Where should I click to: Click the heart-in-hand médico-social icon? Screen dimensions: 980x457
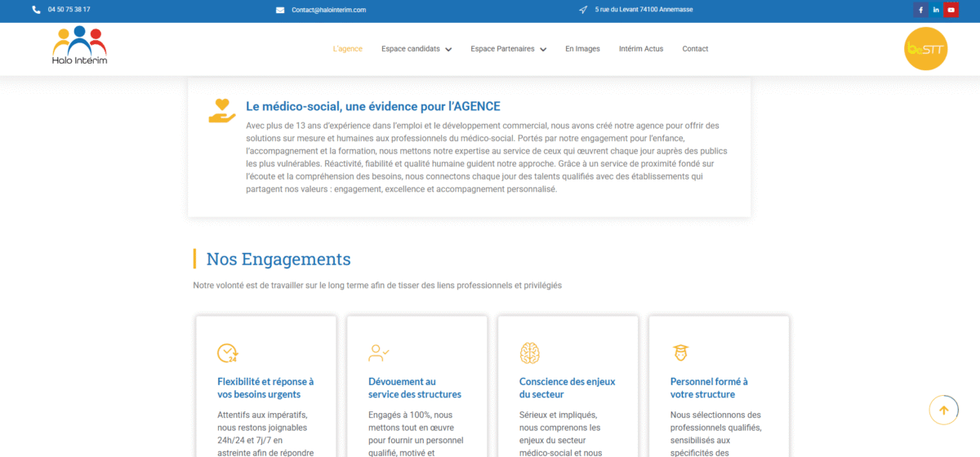[221, 111]
